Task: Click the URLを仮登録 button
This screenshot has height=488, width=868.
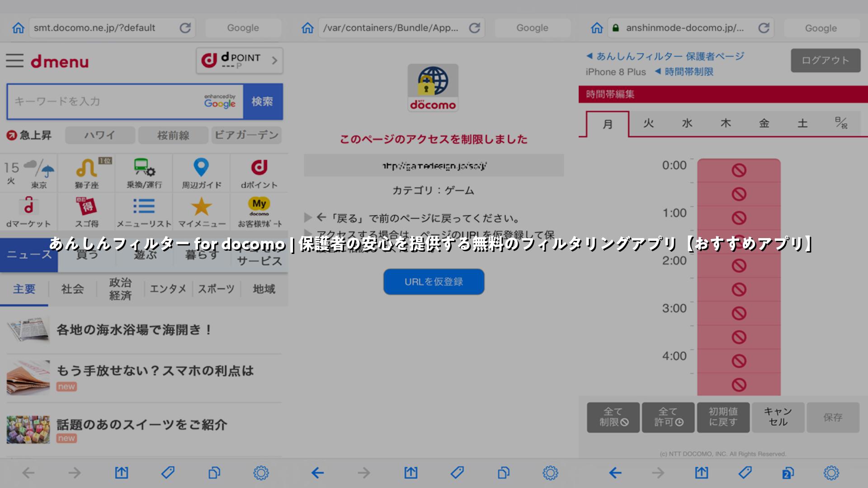Action: [x=434, y=282]
